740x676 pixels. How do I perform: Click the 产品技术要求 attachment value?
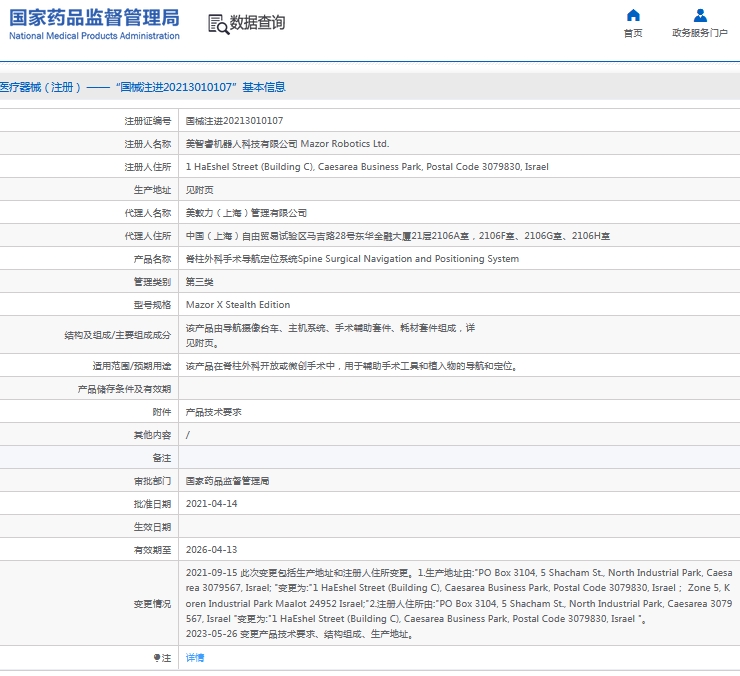pyautogui.click(x=213, y=412)
